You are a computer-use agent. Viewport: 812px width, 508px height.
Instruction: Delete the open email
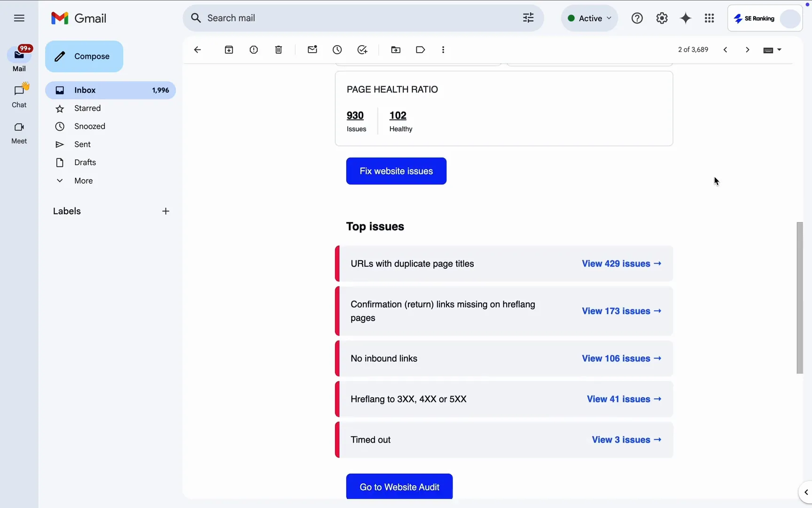pyautogui.click(x=278, y=49)
